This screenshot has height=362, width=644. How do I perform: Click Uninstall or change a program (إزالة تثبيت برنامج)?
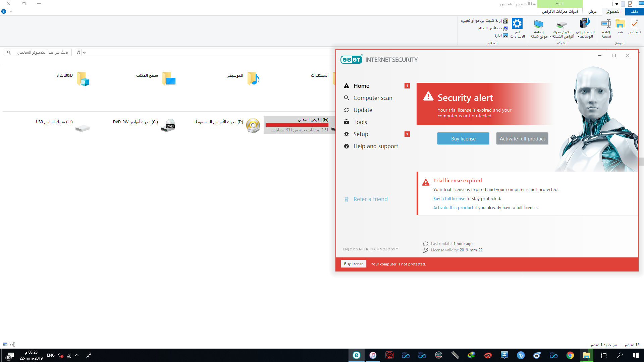pos(484,21)
